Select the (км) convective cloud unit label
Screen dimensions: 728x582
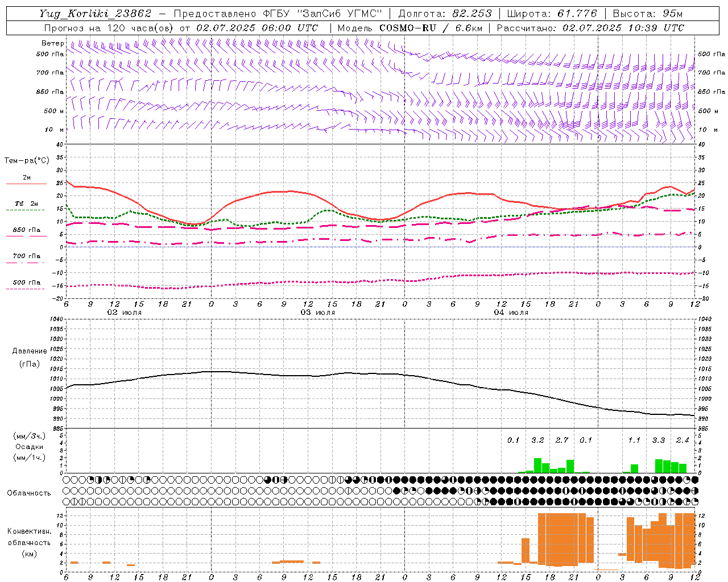[x=30, y=554]
